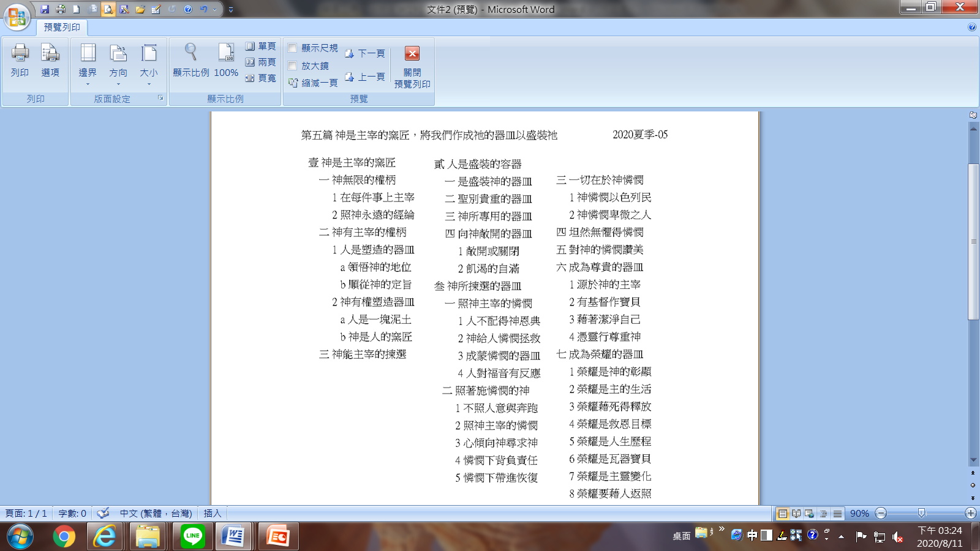Open the Office button menu
980x551 pixels.
click(x=17, y=17)
